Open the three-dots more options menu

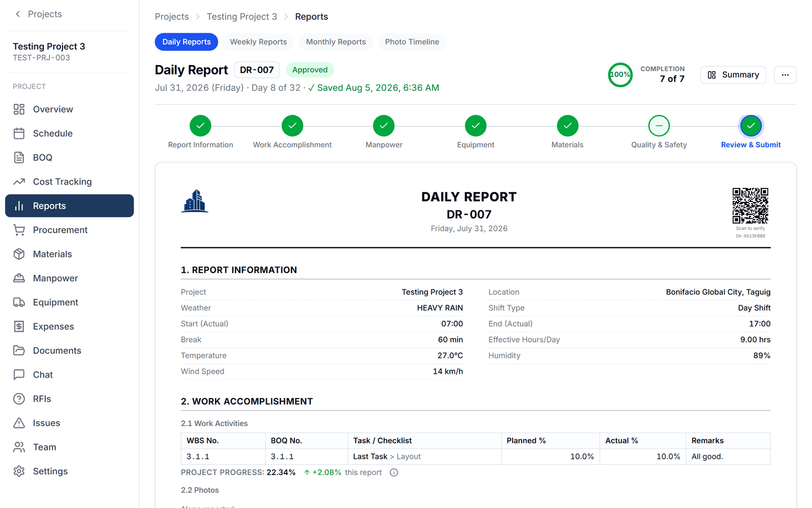click(785, 75)
